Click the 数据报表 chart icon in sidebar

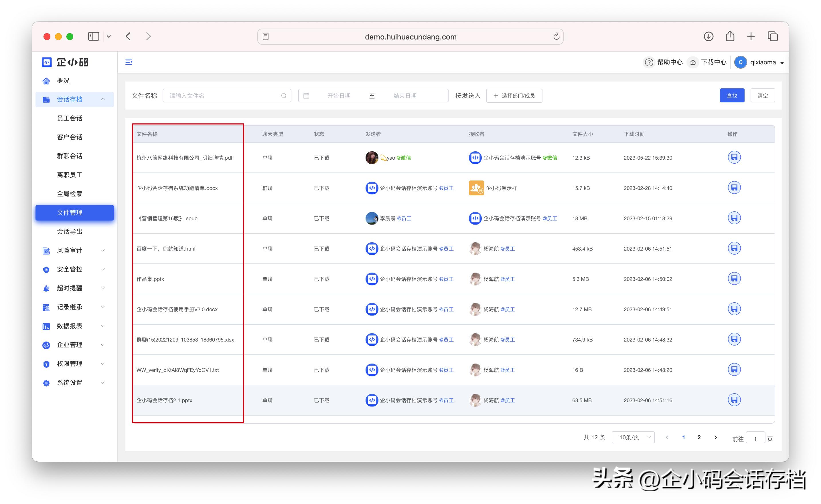point(46,326)
